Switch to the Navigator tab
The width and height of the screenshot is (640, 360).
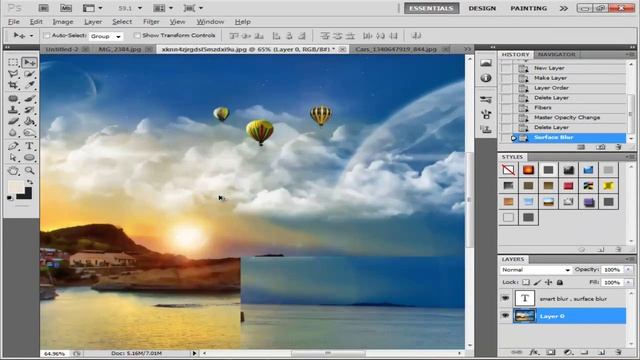pyautogui.click(x=556, y=54)
